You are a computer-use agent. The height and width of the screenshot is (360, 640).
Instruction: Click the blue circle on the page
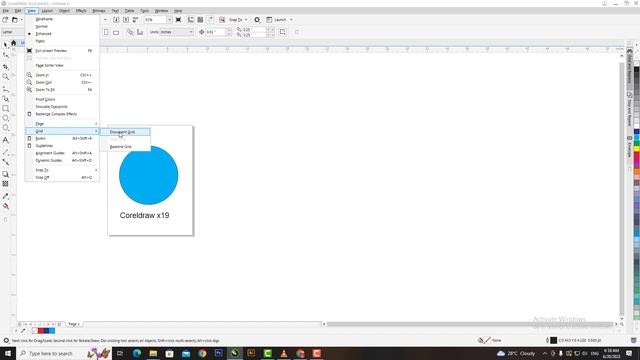coord(149,175)
